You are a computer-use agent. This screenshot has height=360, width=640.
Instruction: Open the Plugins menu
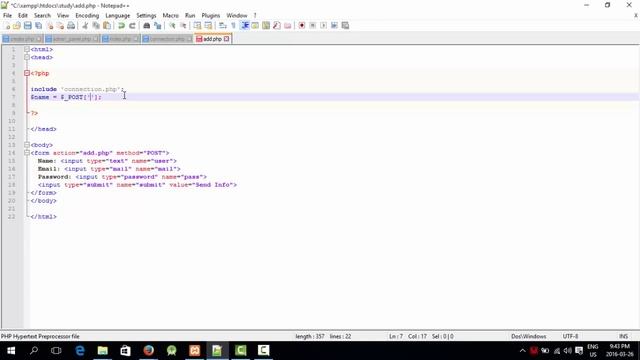click(x=211, y=16)
